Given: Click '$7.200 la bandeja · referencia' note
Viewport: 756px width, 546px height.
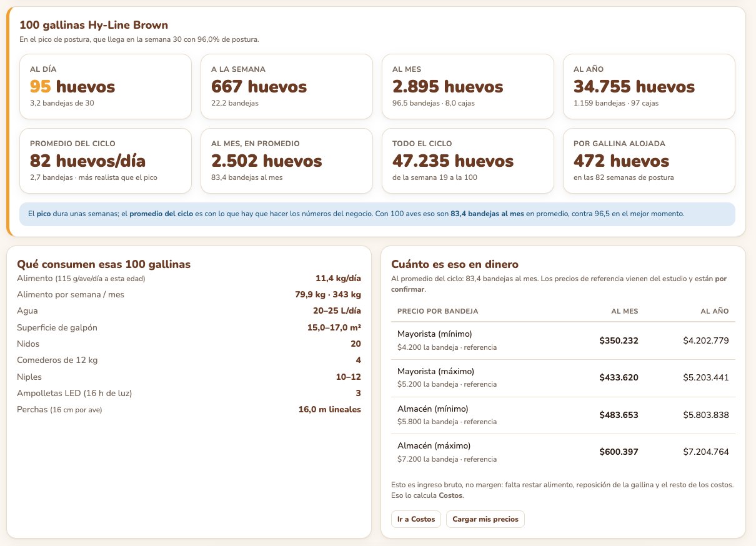Looking at the screenshot, I should (447, 459).
